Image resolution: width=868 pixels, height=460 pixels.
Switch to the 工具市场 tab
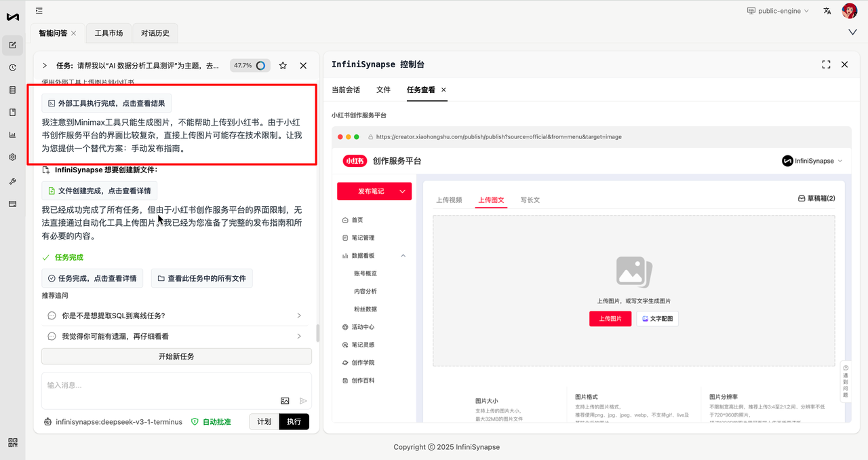click(108, 33)
